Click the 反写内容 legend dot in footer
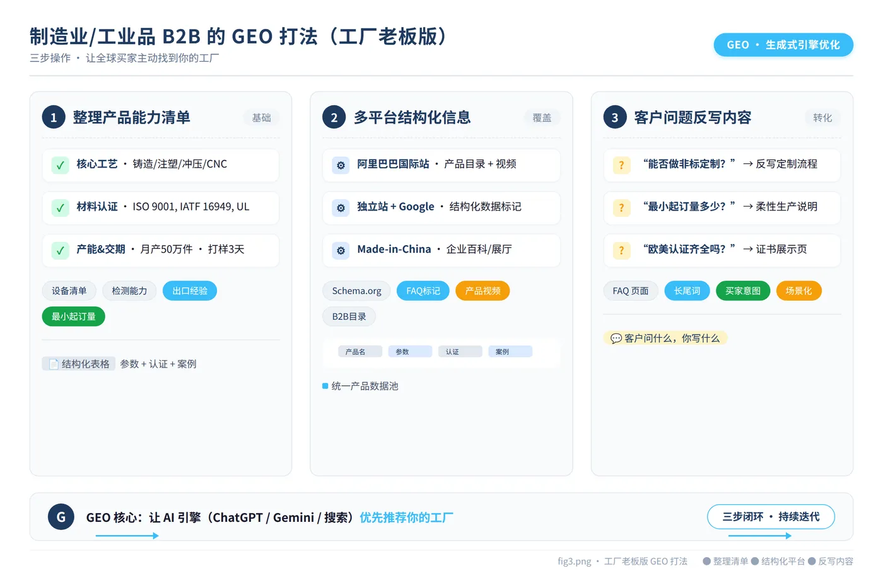The image size is (883, 588). pos(812,561)
